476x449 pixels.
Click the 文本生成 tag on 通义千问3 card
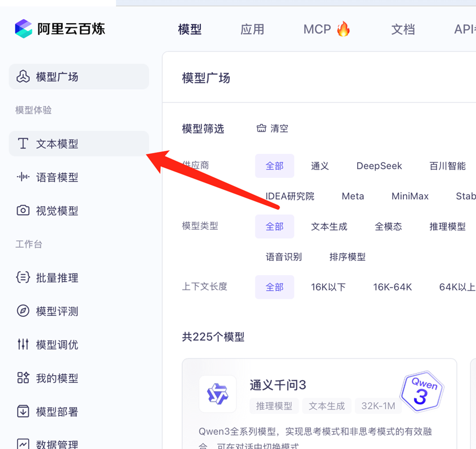tap(327, 406)
